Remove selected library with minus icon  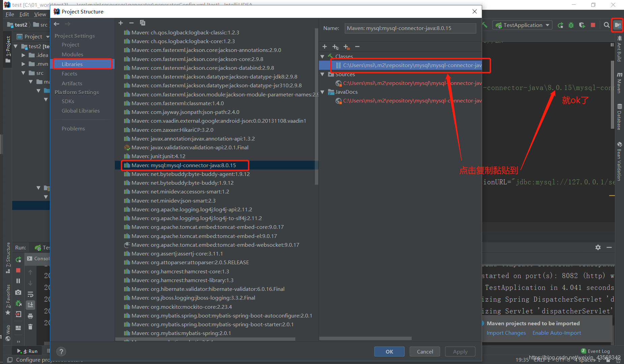(131, 23)
